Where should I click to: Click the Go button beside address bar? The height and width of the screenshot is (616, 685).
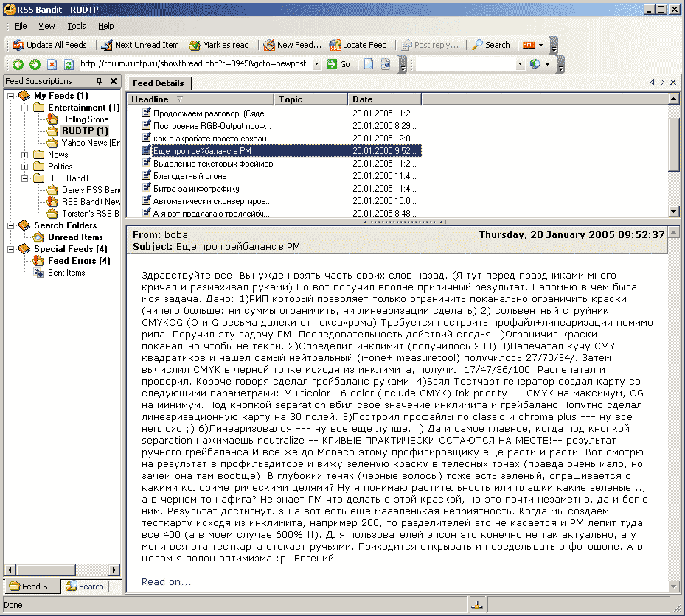point(338,64)
